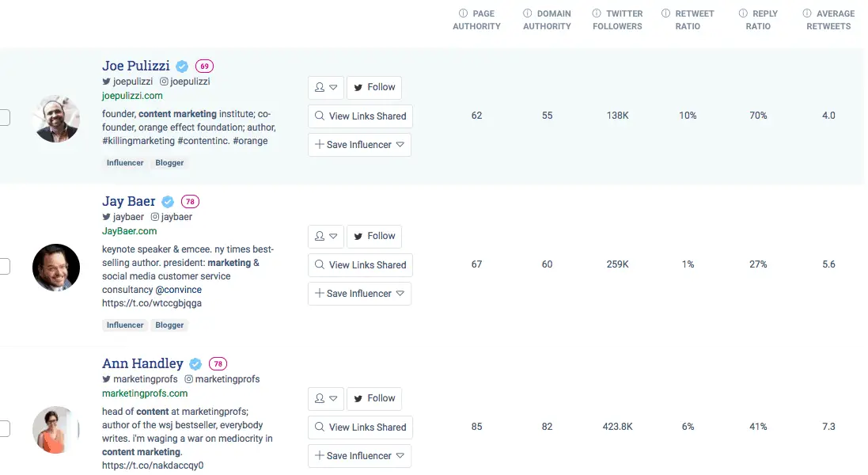This screenshot has height=475, width=868.
Task: Click the Retweet Ratio info icon
Action: [666, 13]
